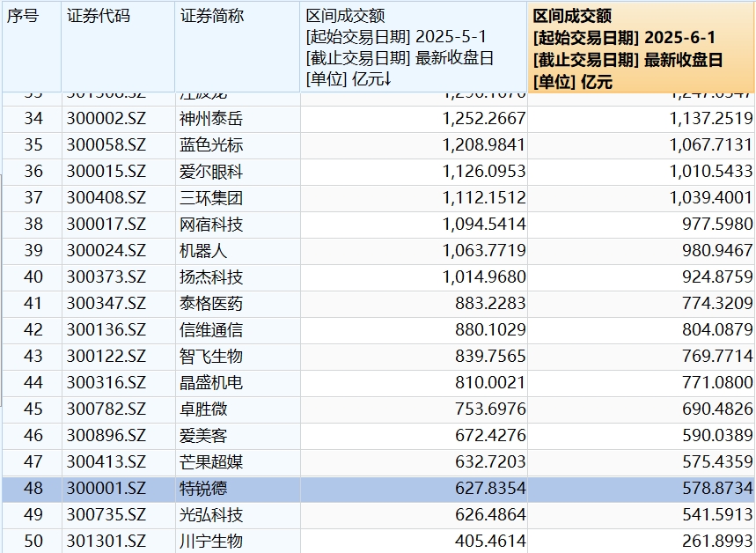This screenshot has height=553, width=756.
Task: Click value 1,208.9841
Action: (484, 145)
